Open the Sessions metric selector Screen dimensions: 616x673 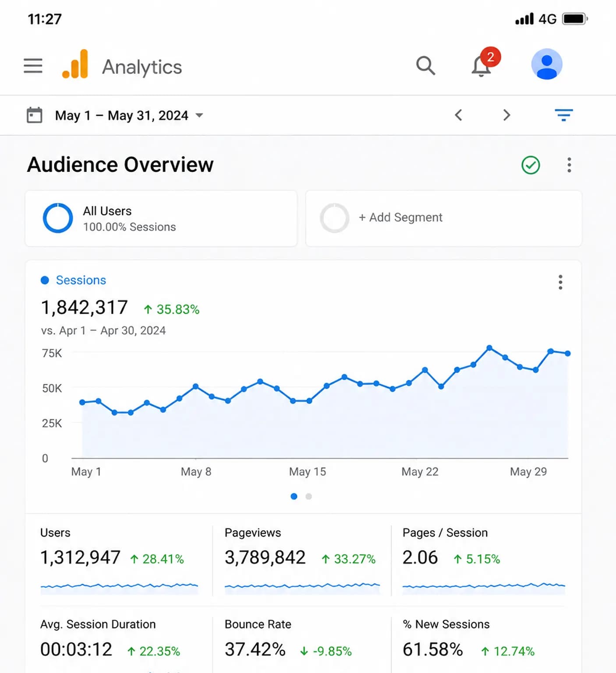point(74,280)
